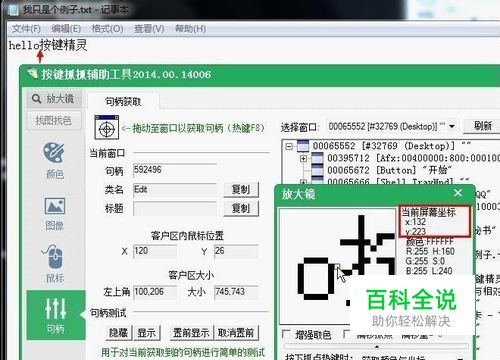Click the B:255 L:240 value line
This screenshot has width=500, height=360.
429,271
